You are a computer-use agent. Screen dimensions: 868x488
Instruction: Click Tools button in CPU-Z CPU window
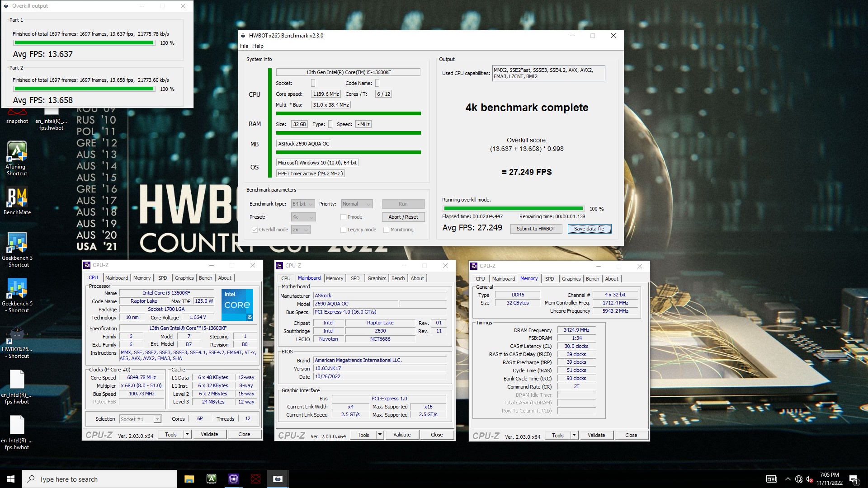171,434
